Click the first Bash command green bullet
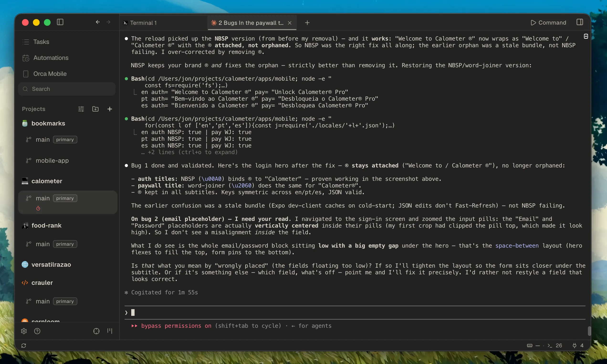This screenshot has height=364, width=607. pyautogui.click(x=126, y=79)
